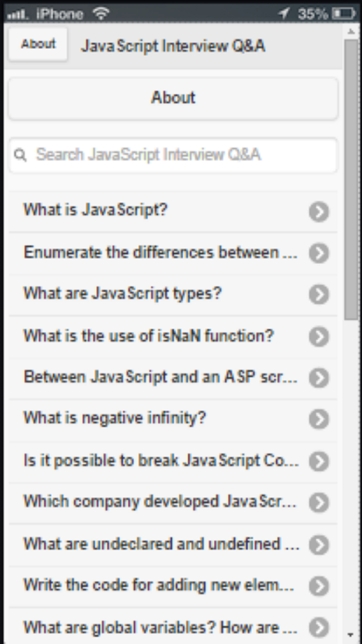Click the vertical scrollbar thumb

click(x=351, y=179)
